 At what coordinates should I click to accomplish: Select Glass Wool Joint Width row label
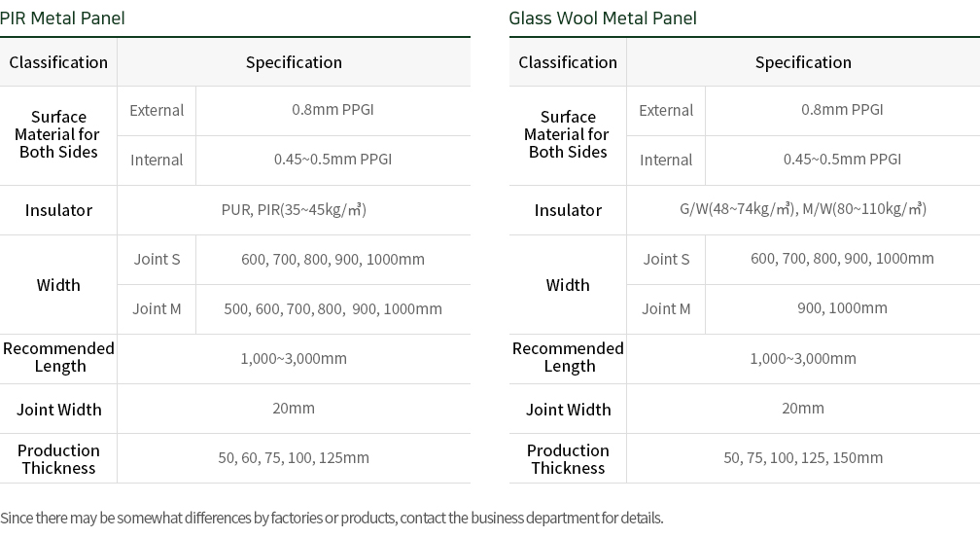tap(568, 409)
